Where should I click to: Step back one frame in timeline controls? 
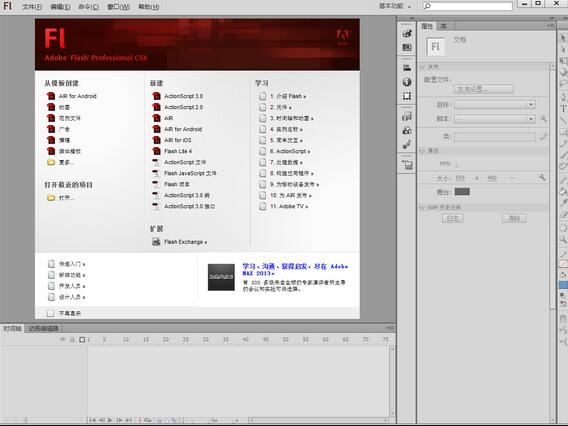(x=102, y=420)
